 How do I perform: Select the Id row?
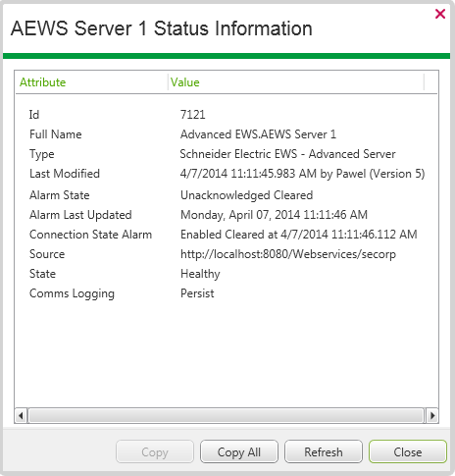tap(227, 115)
